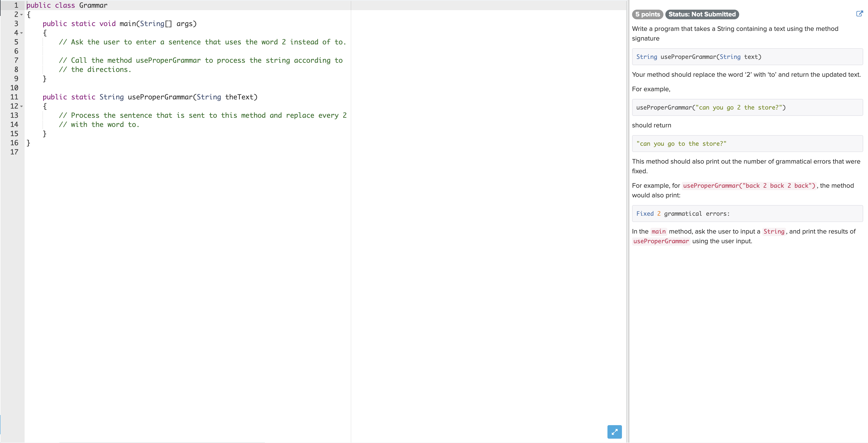Collapse the main method fold arrow at line 4
This screenshot has width=868, height=443.
pos(21,33)
